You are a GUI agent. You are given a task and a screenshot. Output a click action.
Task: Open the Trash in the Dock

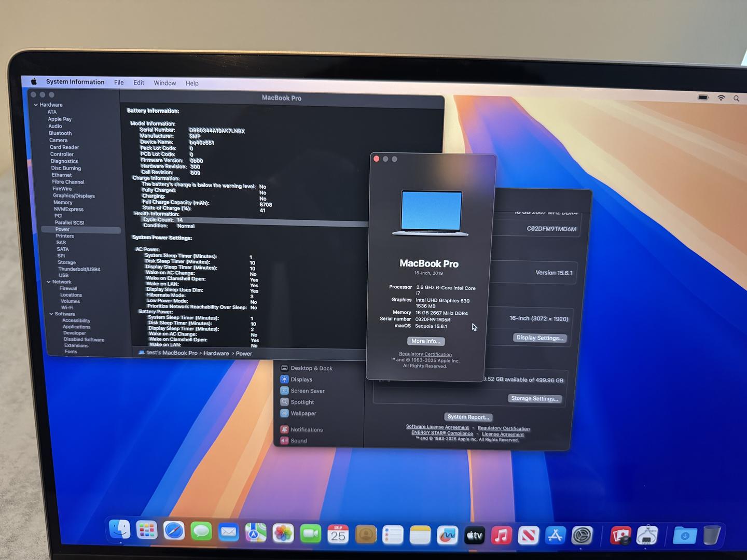point(712,535)
